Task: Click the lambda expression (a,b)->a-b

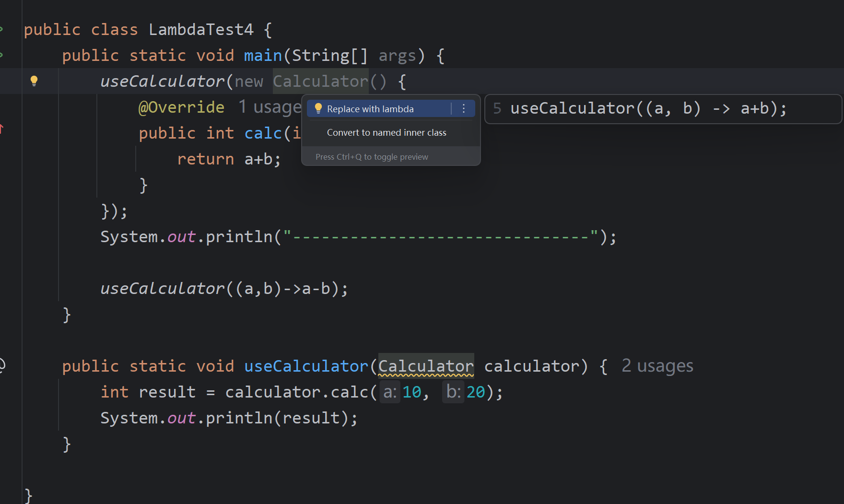Action: coord(287,289)
